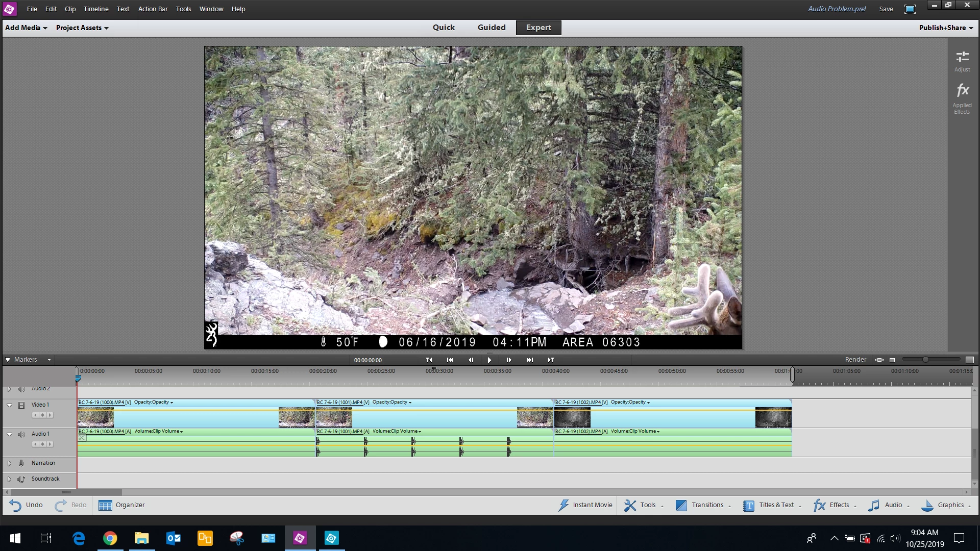This screenshot has height=551, width=980.
Task: Click the Render button
Action: pyautogui.click(x=855, y=360)
